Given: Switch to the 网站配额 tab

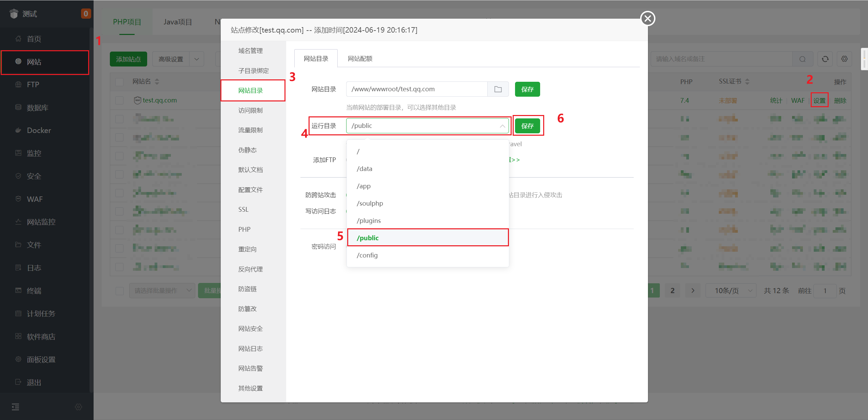Looking at the screenshot, I should tap(360, 59).
